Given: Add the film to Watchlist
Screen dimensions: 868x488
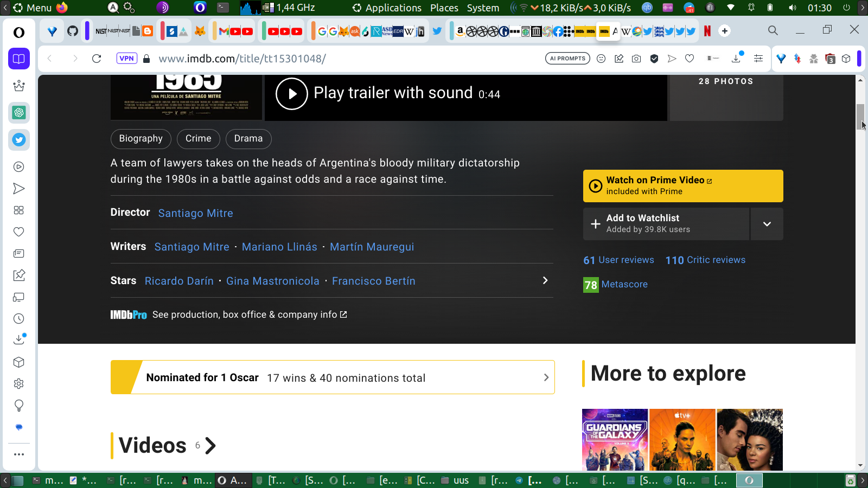Looking at the screenshot, I should click(x=666, y=224).
